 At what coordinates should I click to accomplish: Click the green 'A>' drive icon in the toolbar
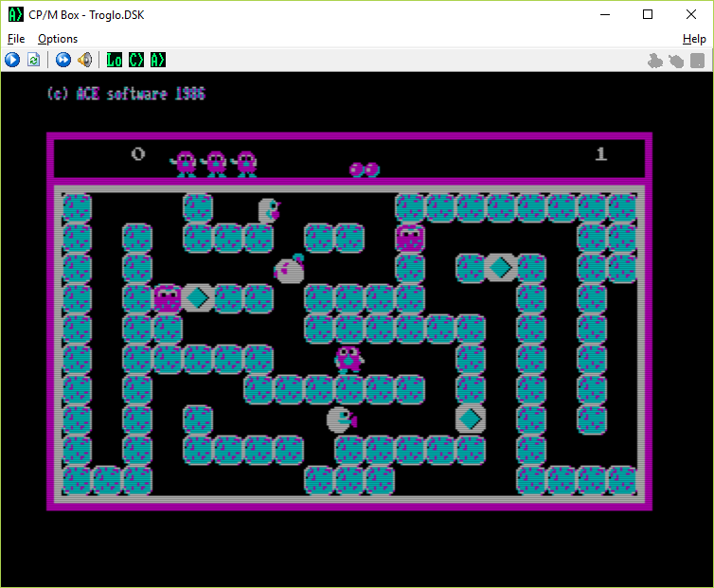tap(158, 60)
